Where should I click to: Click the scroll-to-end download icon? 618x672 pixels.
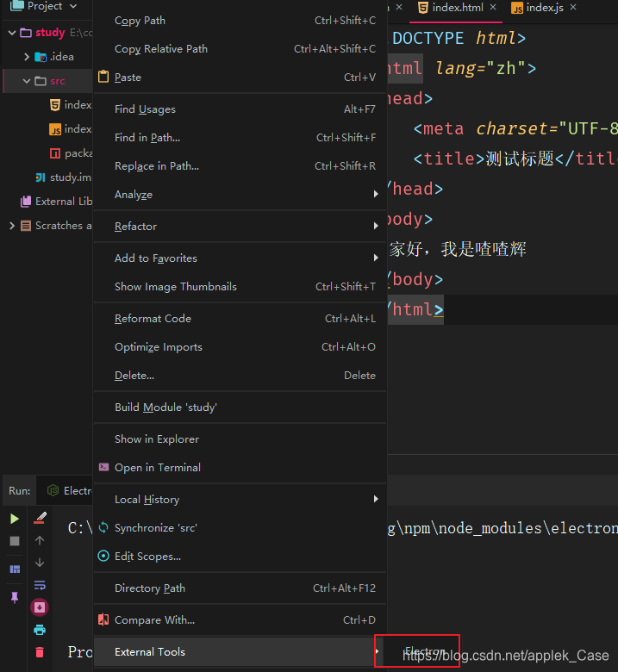pos(40,607)
